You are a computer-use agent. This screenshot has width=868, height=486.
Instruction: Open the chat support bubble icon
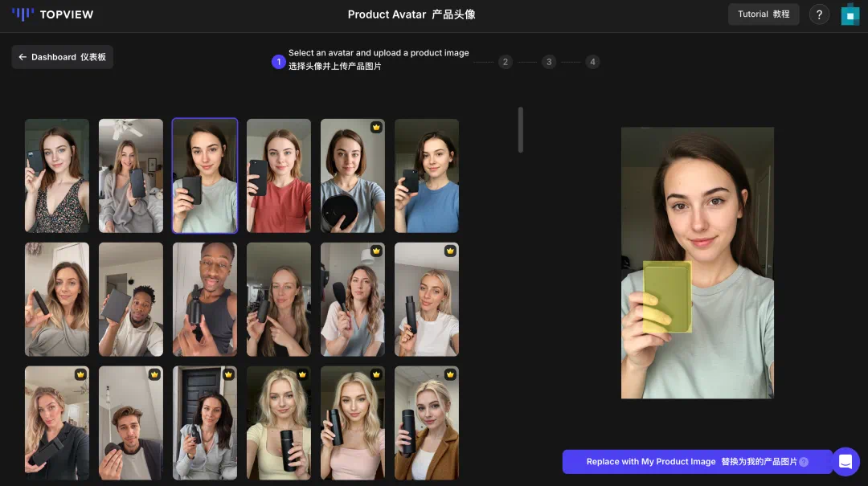point(845,462)
